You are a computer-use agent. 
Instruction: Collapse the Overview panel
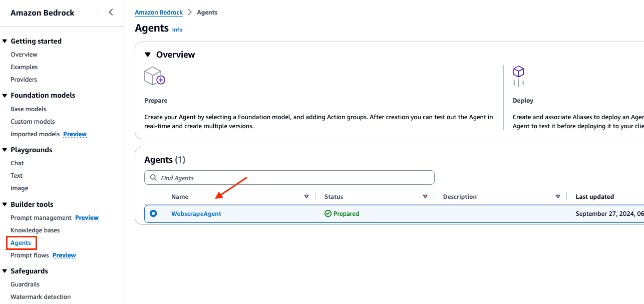click(148, 55)
